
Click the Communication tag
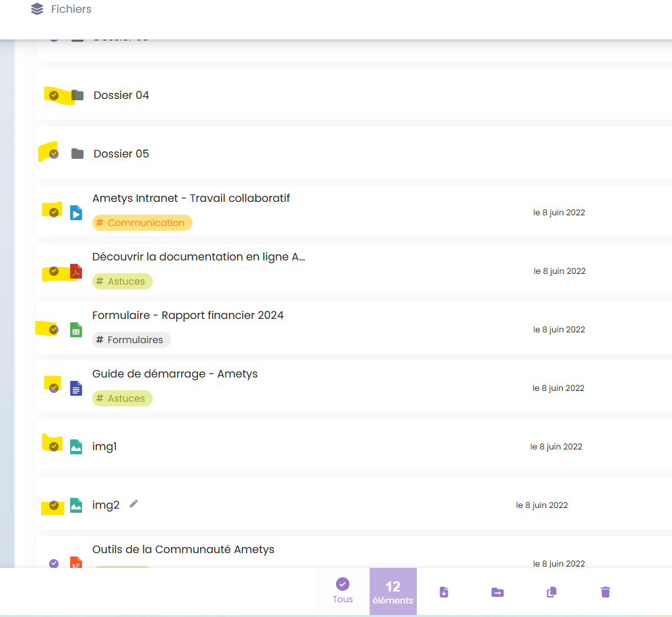click(142, 223)
